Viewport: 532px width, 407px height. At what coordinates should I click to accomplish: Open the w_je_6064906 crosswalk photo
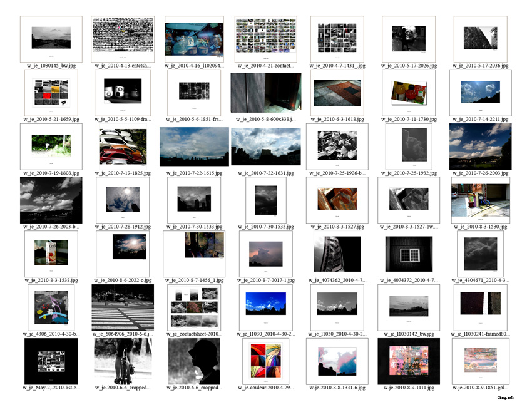point(123,307)
